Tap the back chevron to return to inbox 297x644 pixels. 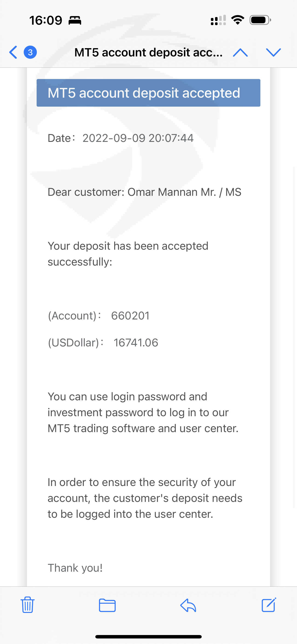[x=13, y=52]
